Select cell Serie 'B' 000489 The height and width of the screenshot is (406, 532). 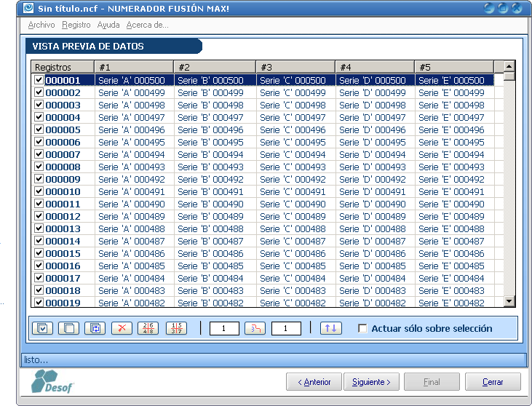215,216
